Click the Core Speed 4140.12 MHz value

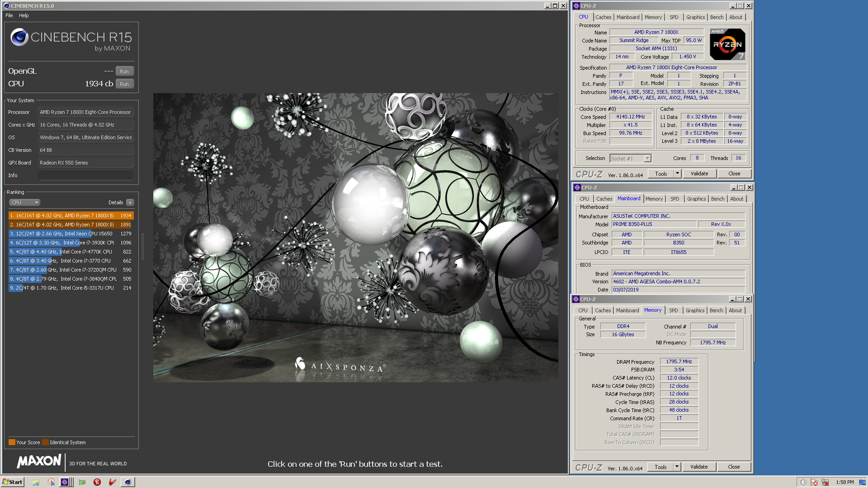click(631, 117)
